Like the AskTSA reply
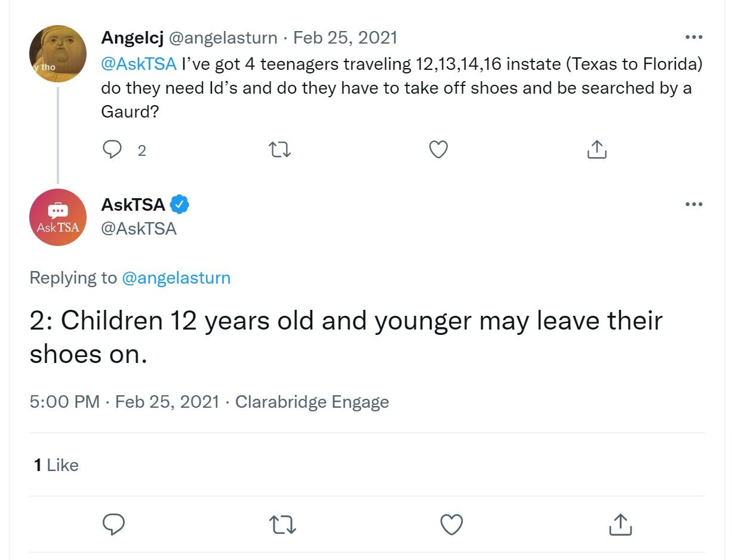Screen dimensions: 732x560 point(451,524)
